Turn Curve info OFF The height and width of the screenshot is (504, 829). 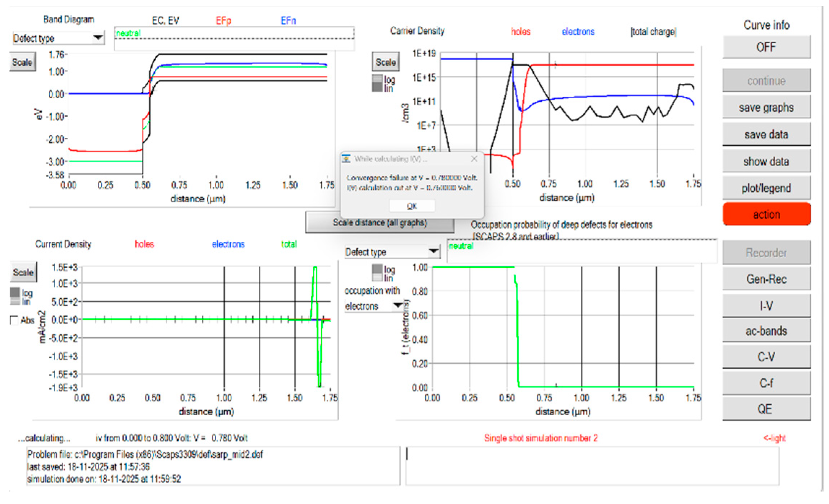click(766, 47)
